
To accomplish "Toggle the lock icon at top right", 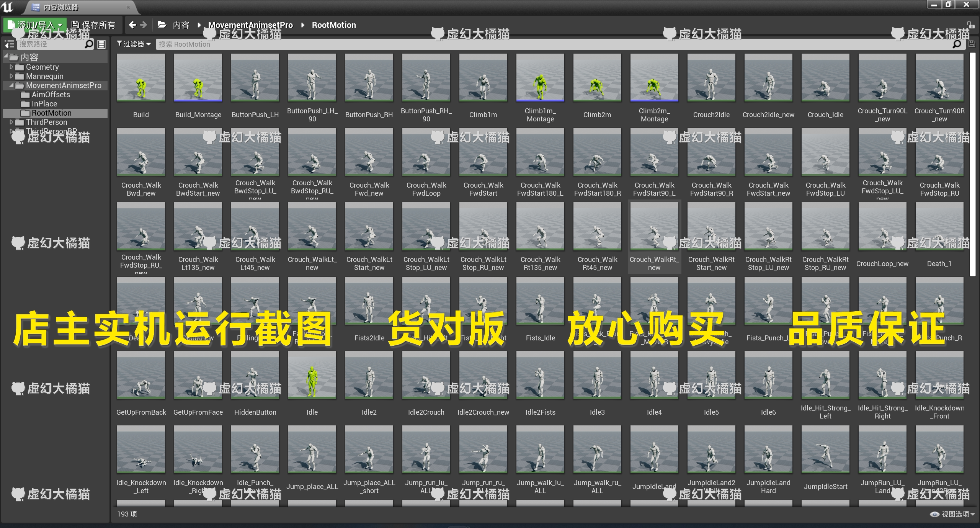I will click(x=971, y=25).
